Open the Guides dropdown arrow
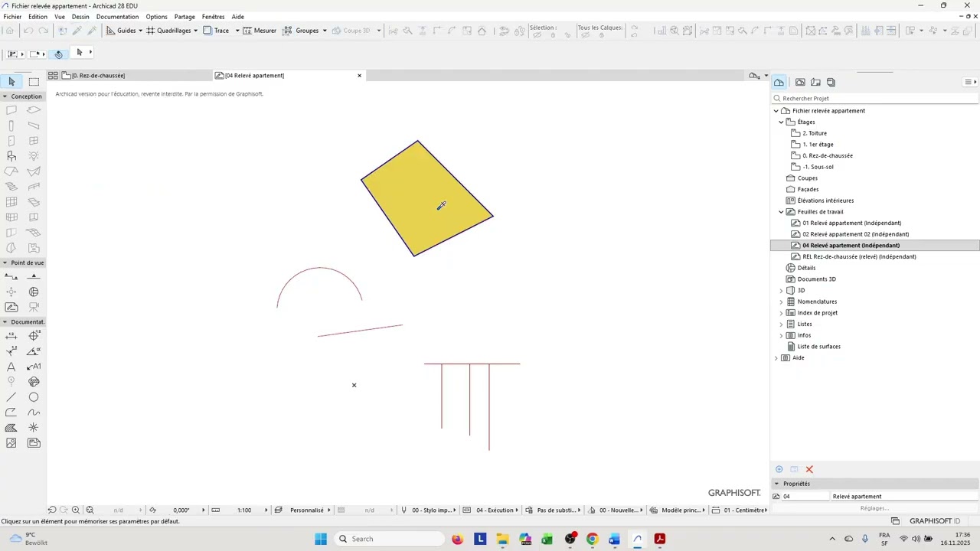Screen dimensions: 980x551 coord(140,31)
